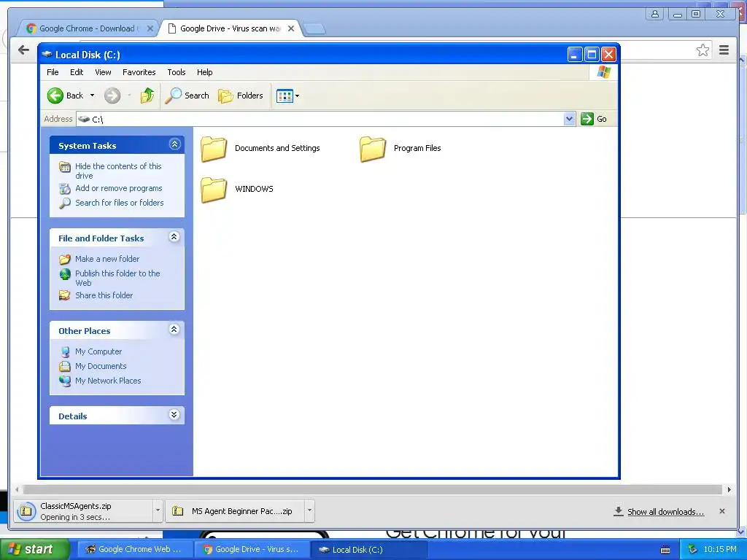Select the Program Files folder icon
The image size is (747, 560).
pos(373,149)
